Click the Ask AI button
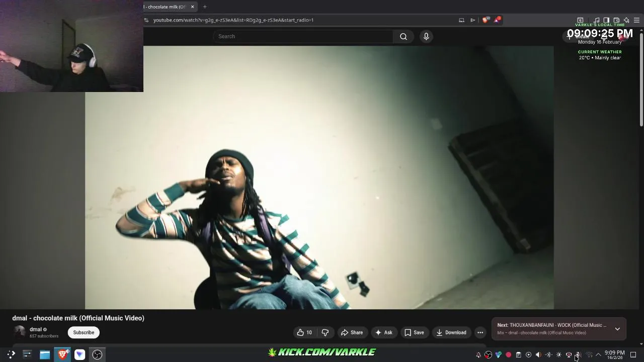Viewport: 644px width, 362px height. click(384, 332)
